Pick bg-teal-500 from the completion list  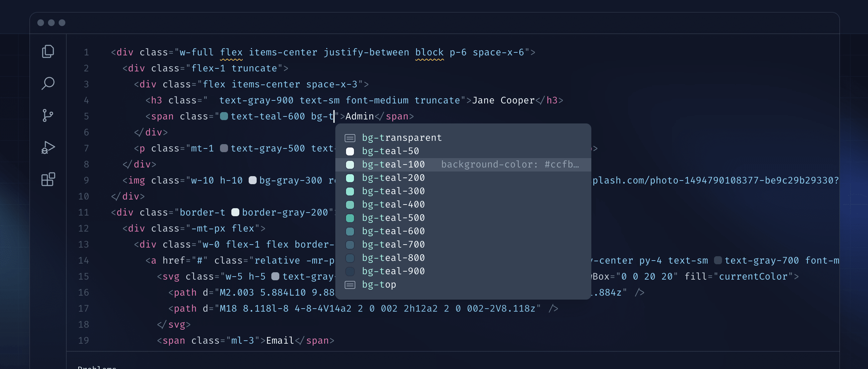coord(463,218)
